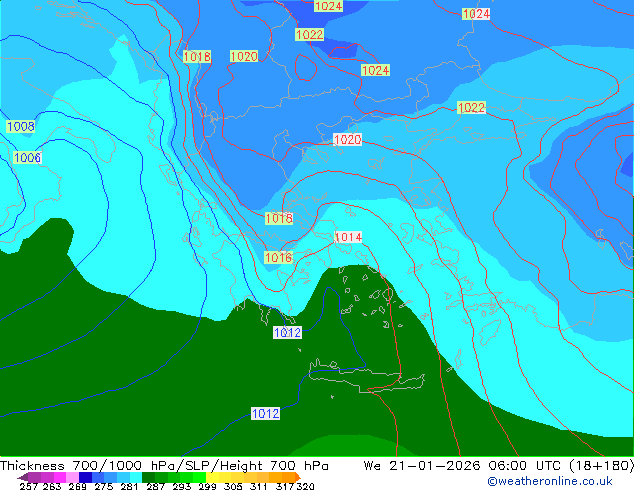
Task: Click the 1022 label below the top 1024
Action: click(x=309, y=35)
